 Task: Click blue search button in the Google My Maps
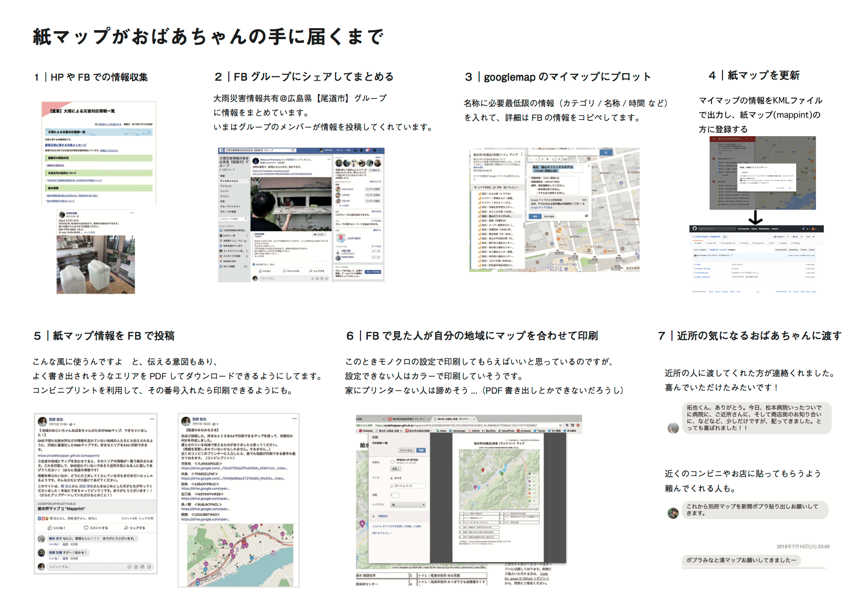tap(606, 153)
